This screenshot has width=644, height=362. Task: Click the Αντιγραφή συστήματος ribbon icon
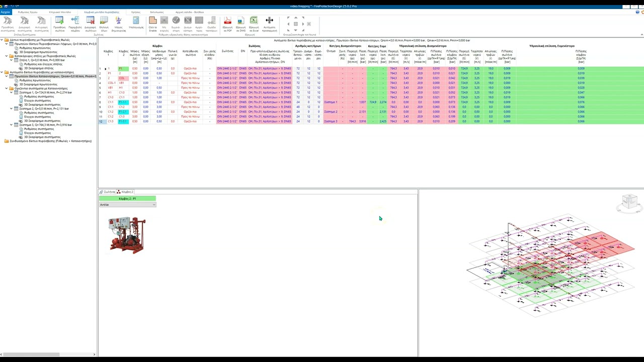pyautogui.click(x=41, y=24)
